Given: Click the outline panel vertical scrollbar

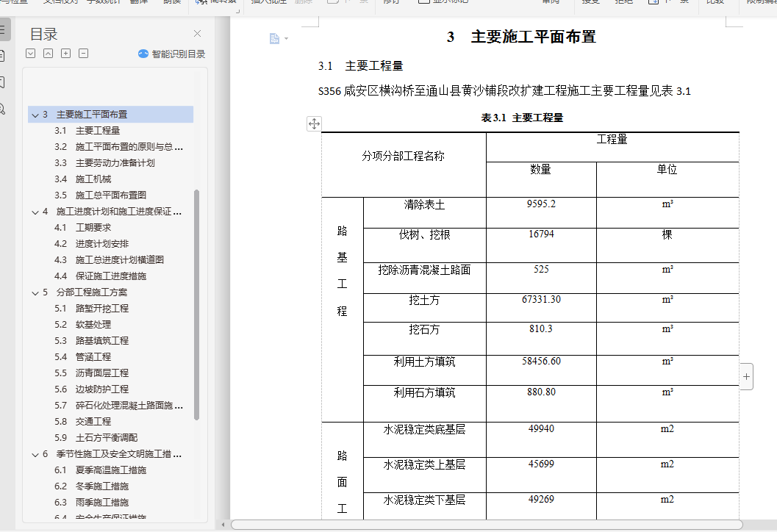Looking at the screenshot, I should pyautogui.click(x=197, y=305).
